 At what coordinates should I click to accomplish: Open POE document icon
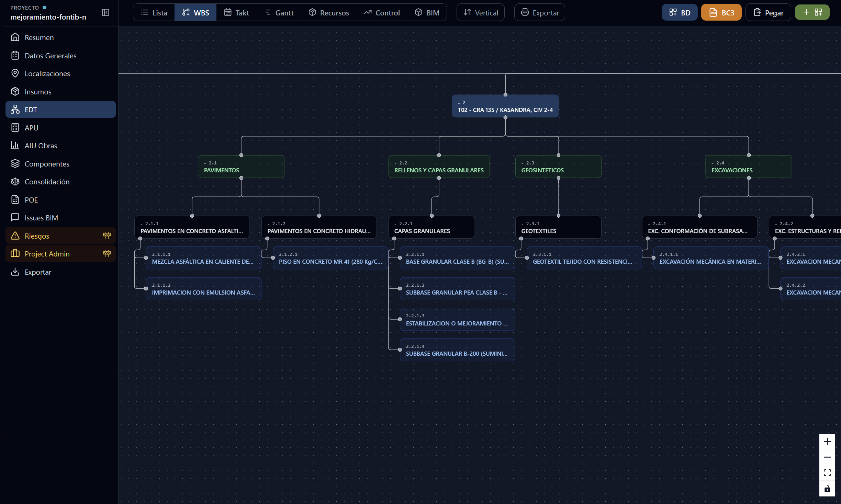(15, 199)
